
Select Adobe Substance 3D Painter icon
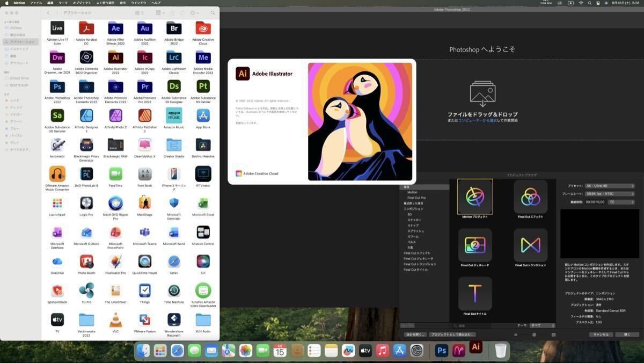[203, 86]
